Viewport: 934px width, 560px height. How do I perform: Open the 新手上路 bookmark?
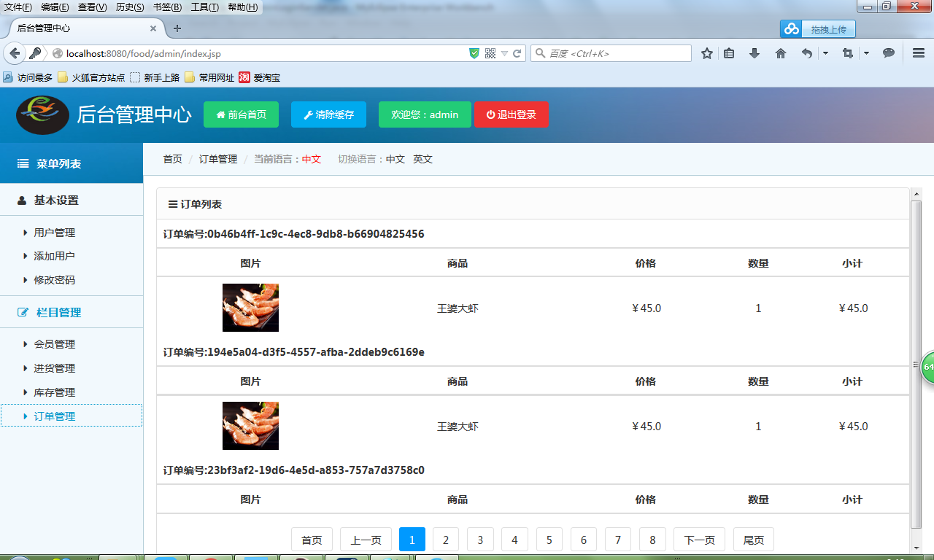click(155, 77)
